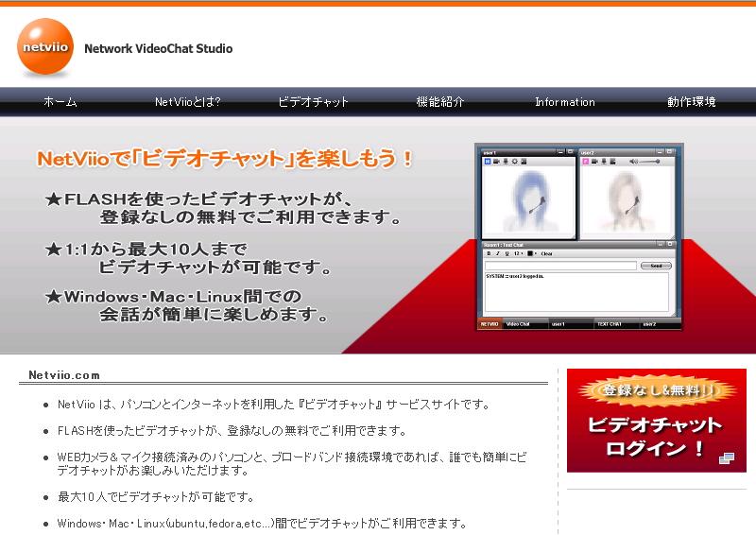Screen dimensions: 756x535
Task: Mute the speaker icon in user2 window
Action: click(633, 162)
